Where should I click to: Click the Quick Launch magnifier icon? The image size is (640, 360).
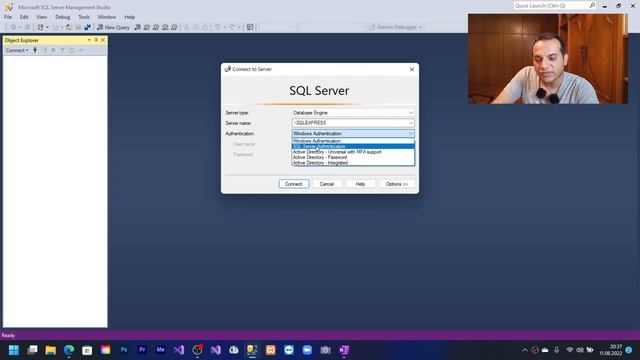point(592,5)
